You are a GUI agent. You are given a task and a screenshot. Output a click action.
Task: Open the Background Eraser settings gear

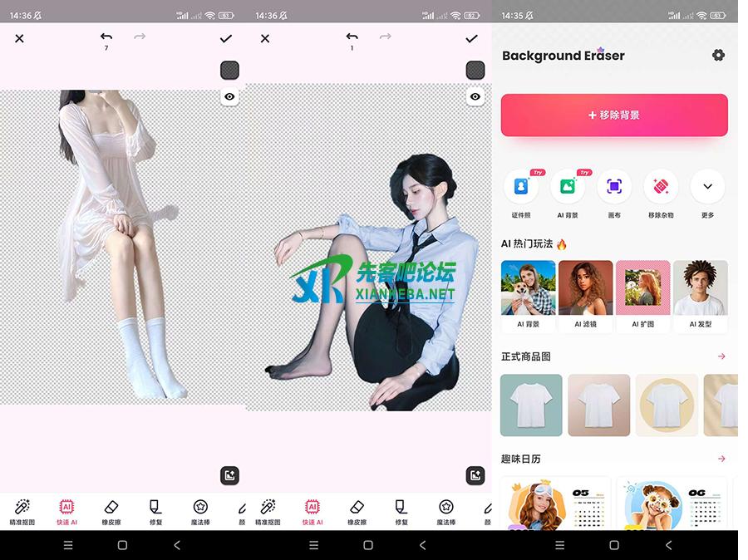tap(718, 55)
